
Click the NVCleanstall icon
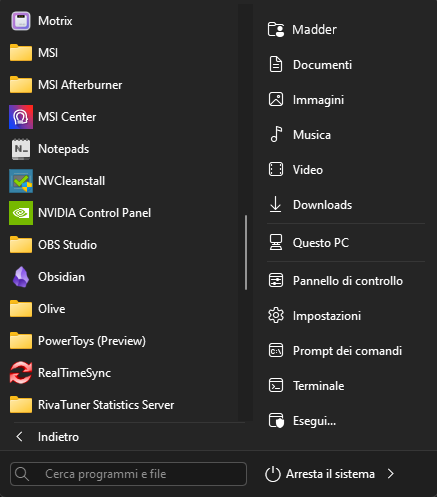tap(21, 181)
